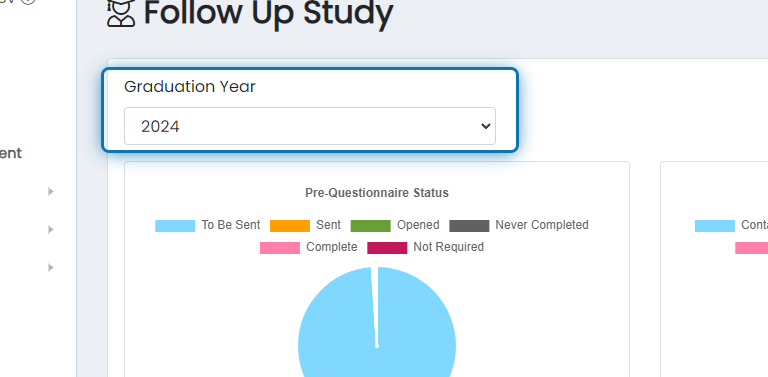Toggle the To Be Sent legend swatch

pos(175,226)
